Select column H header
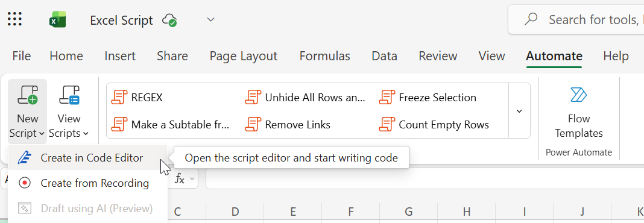 click(x=467, y=212)
